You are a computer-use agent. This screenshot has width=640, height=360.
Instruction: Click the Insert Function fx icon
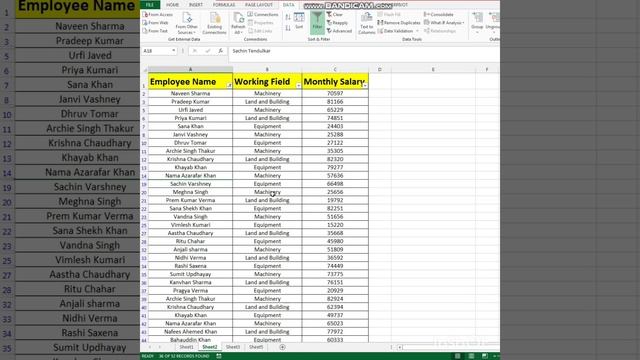click(220, 51)
